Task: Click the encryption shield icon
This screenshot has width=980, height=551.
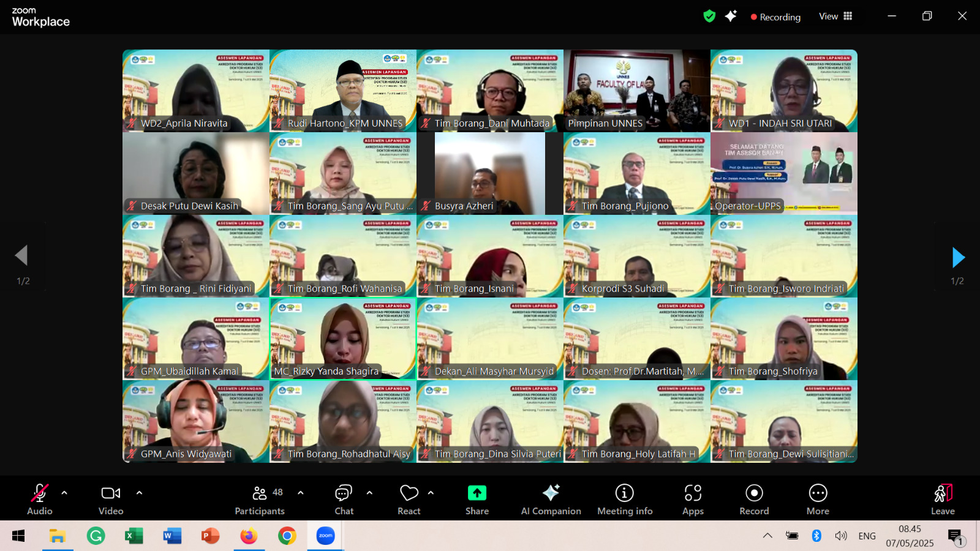Action: (709, 17)
